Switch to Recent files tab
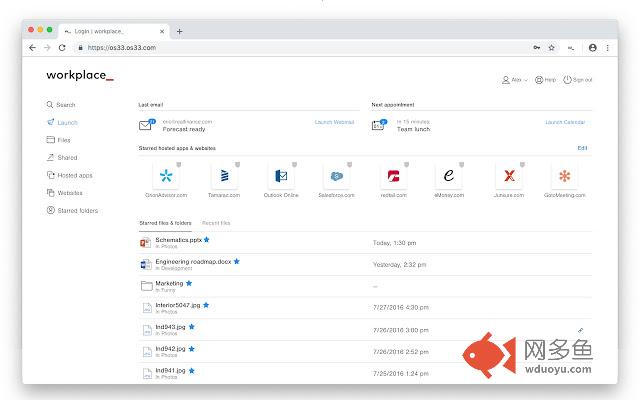The width and height of the screenshot is (640, 400). [216, 223]
